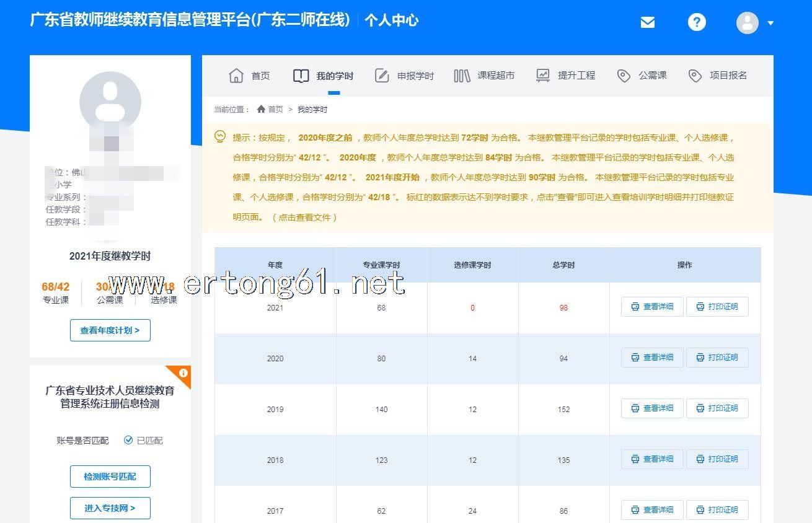Expand the account dropdown arrow
The width and height of the screenshot is (812, 523).
pos(770,24)
